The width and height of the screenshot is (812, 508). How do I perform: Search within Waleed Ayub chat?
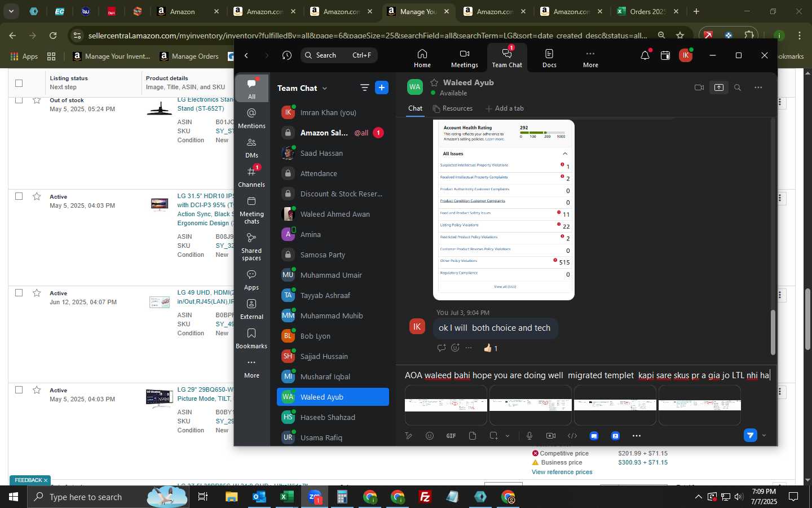pyautogui.click(x=738, y=87)
